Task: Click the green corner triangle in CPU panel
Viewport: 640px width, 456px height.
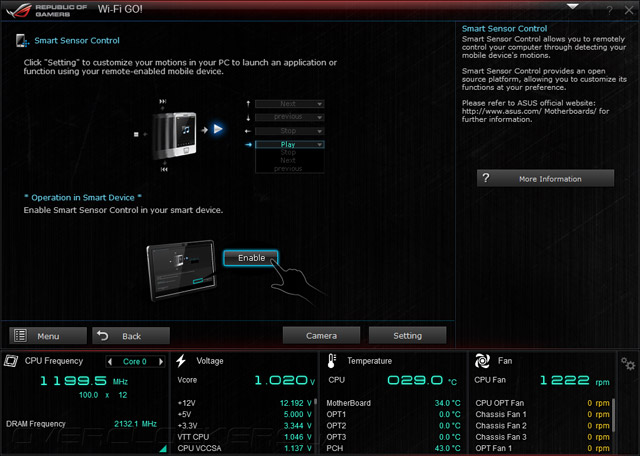Action: tap(163, 448)
